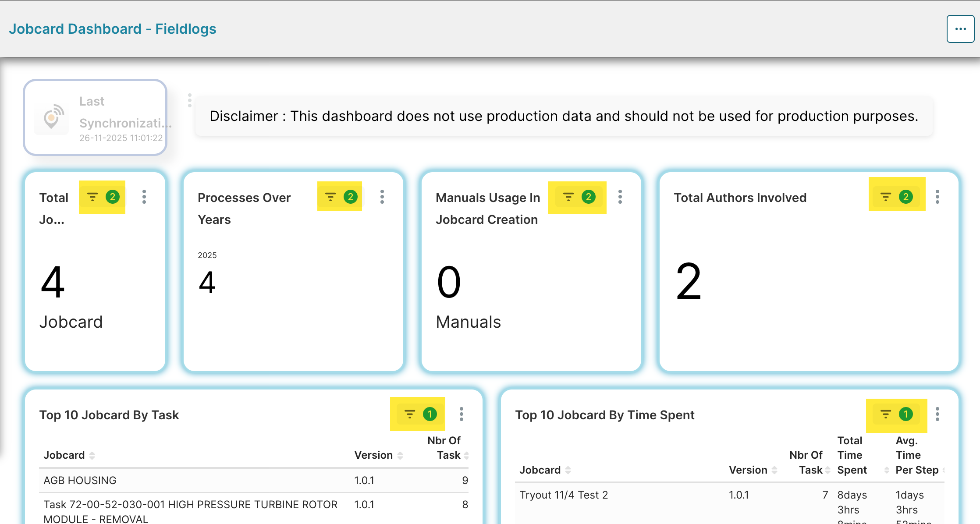The height and width of the screenshot is (524, 980).
Task: Click filter icon on Total Authors Involved card
Action: [x=886, y=197]
